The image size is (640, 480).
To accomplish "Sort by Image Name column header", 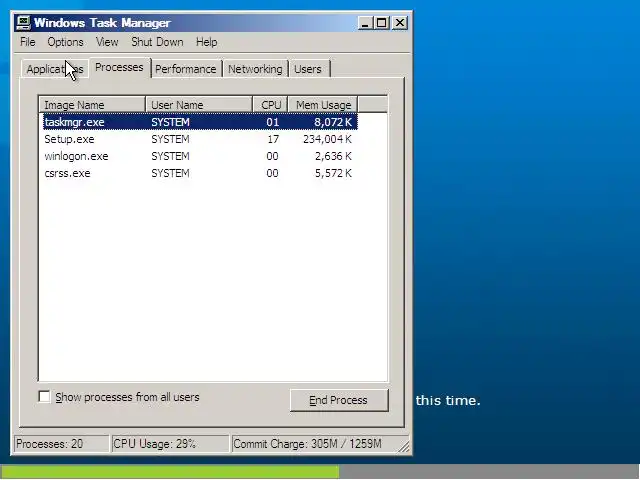I will [x=92, y=105].
